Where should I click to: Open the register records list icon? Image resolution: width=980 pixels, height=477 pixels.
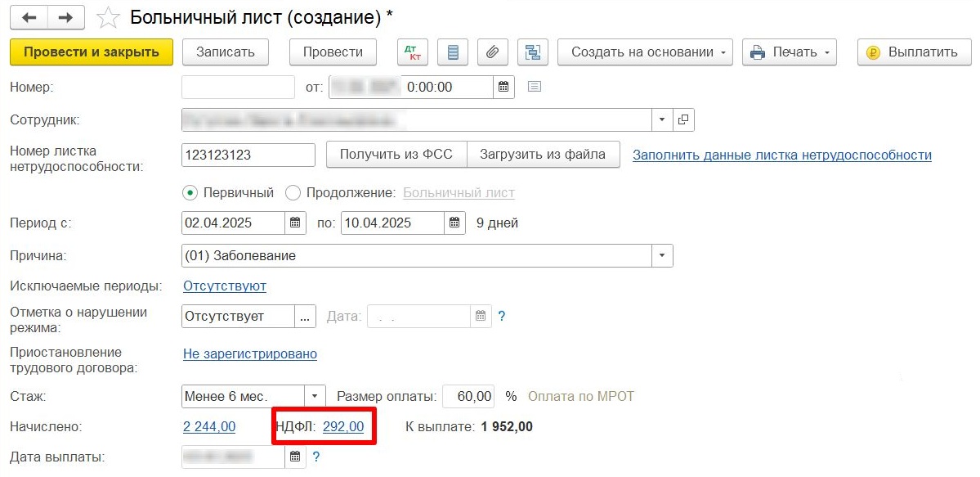pos(452,52)
